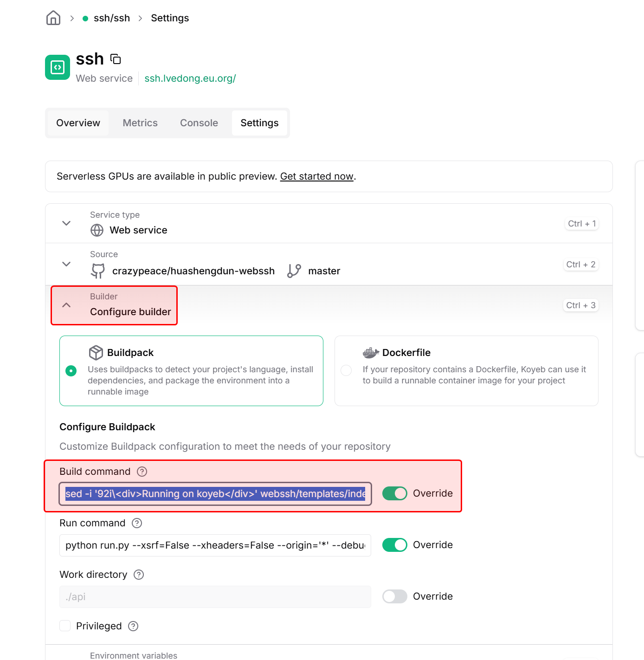The width and height of the screenshot is (644, 660).
Task: Click the Privileged help question icon
Action: [133, 626]
